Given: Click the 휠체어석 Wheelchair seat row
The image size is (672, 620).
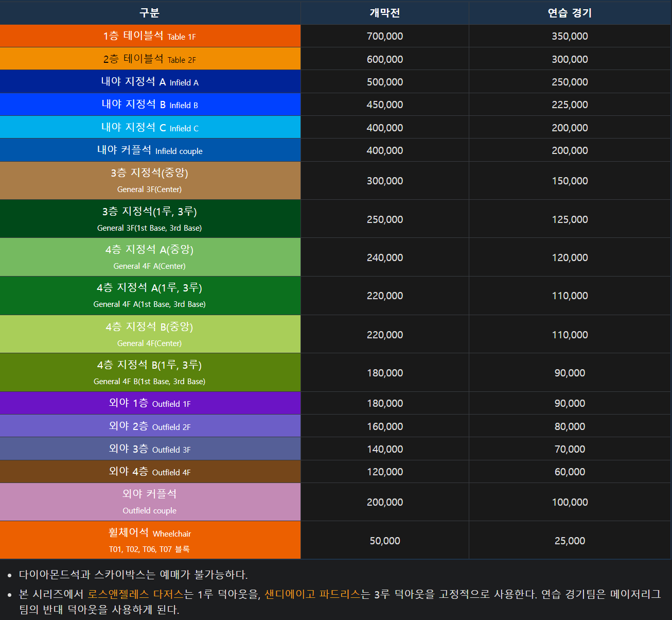Looking at the screenshot, I should [x=150, y=540].
